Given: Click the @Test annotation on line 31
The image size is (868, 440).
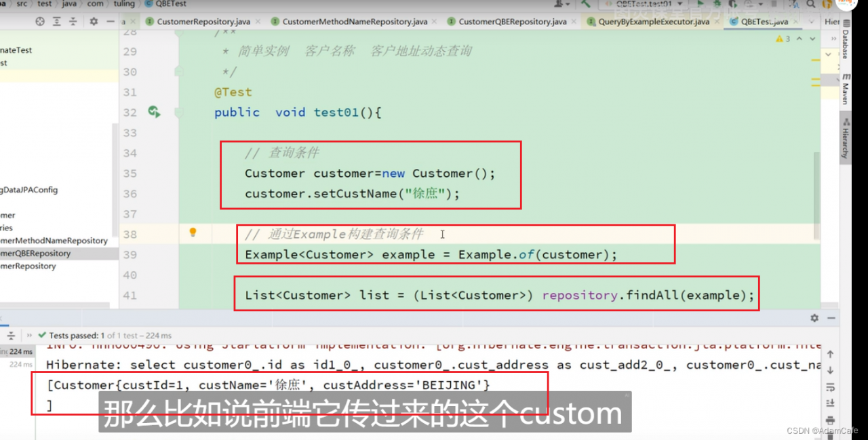Looking at the screenshot, I should pos(233,92).
